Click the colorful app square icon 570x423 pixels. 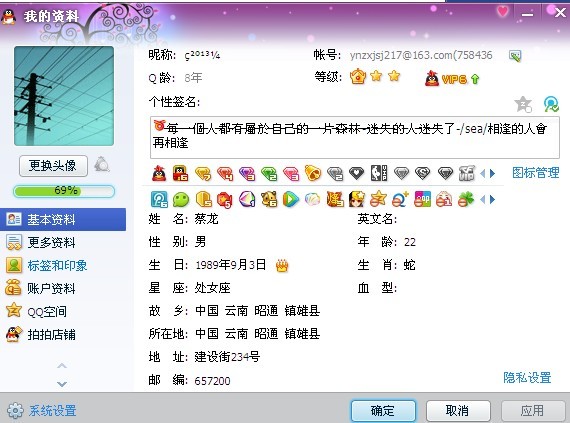tap(422, 199)
